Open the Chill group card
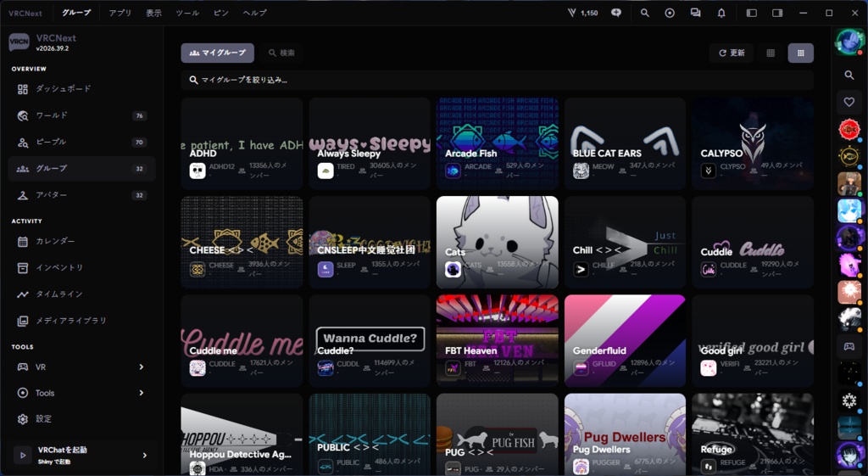Viewport: 868px width, 476px height. [625, 242]
